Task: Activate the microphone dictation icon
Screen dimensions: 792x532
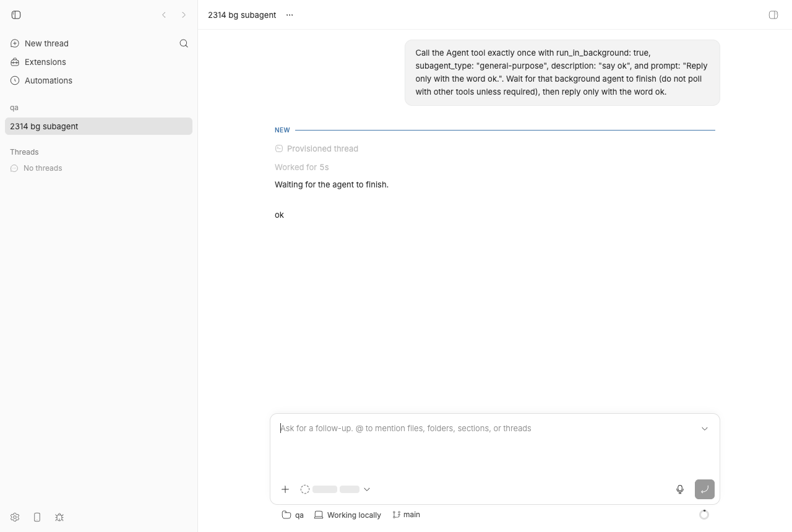Action: click(x=680, y=489)
